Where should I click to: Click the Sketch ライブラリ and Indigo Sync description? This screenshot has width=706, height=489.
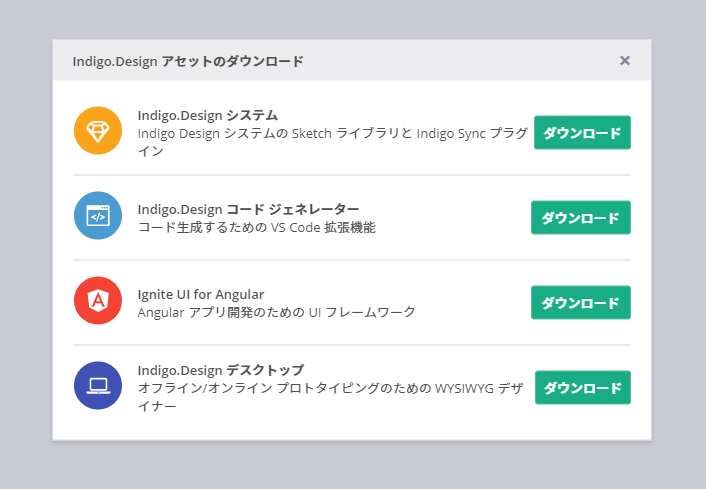tap(330, 141)
